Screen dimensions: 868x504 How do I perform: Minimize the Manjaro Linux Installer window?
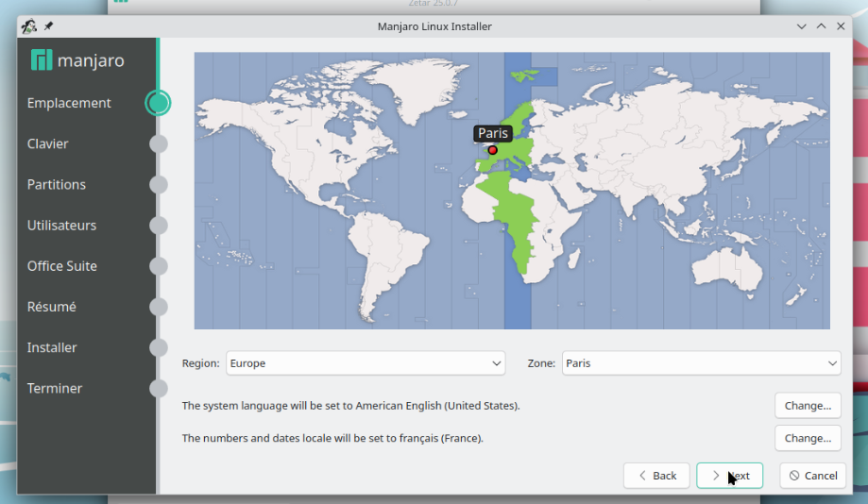point(801,26)
